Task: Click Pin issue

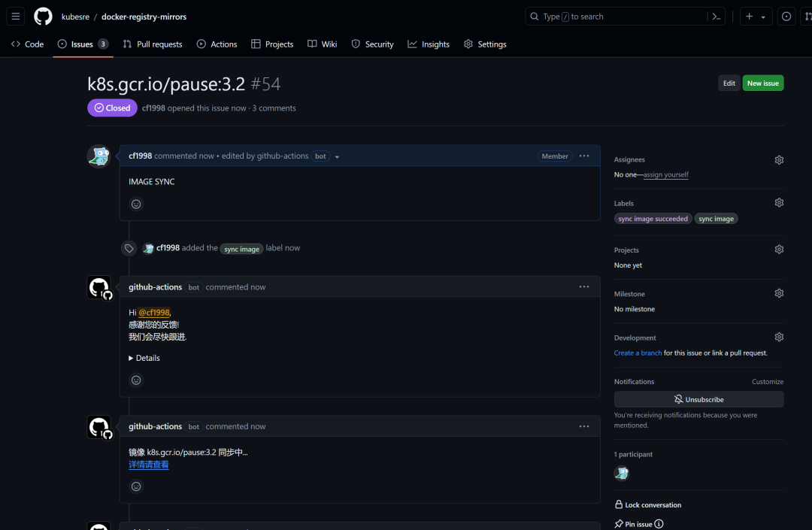Action: pos(633,524)
